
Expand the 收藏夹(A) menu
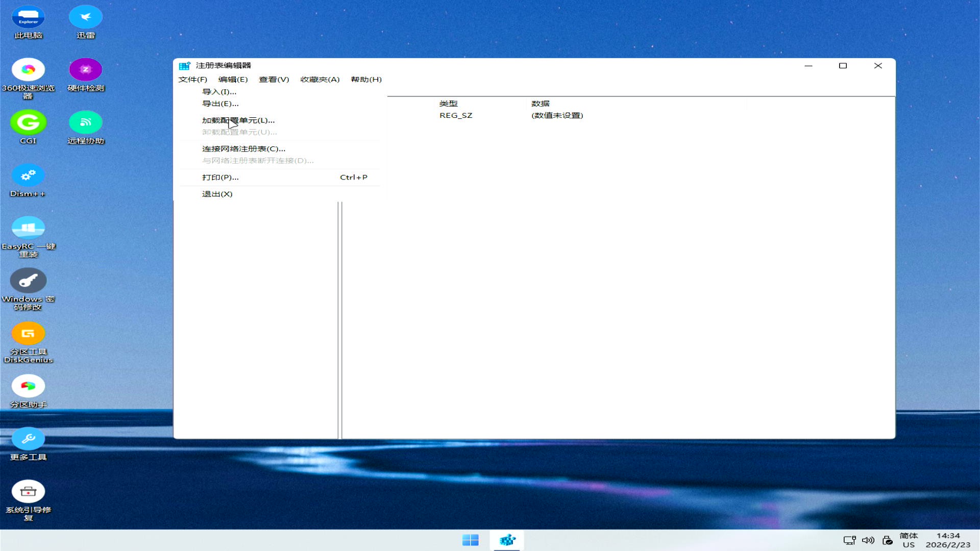(x=320, y=80)
